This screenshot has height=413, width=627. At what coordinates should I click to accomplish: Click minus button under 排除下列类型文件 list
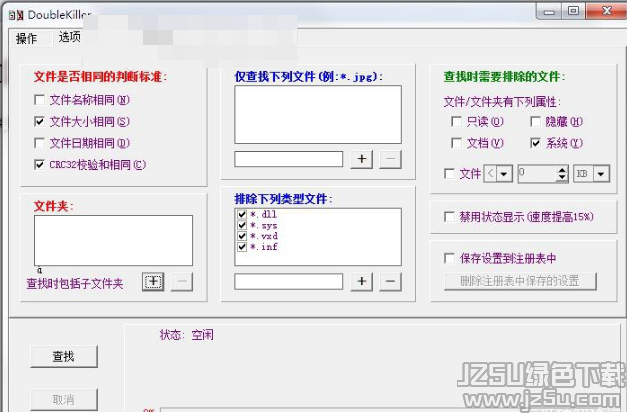(390, 281)
